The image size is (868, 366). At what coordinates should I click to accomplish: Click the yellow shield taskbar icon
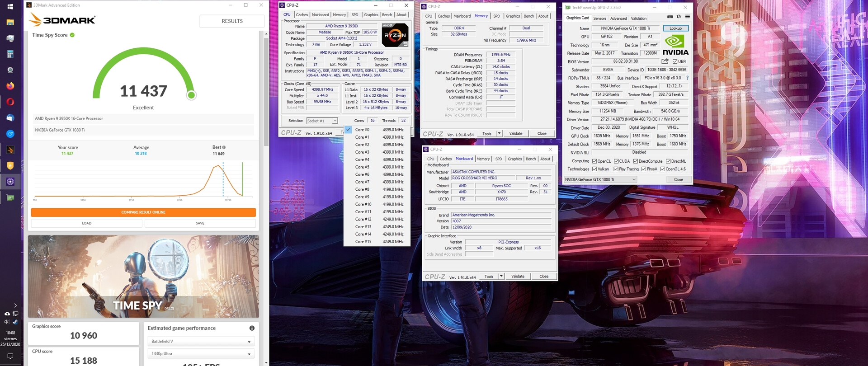click(x=10, y=165)
